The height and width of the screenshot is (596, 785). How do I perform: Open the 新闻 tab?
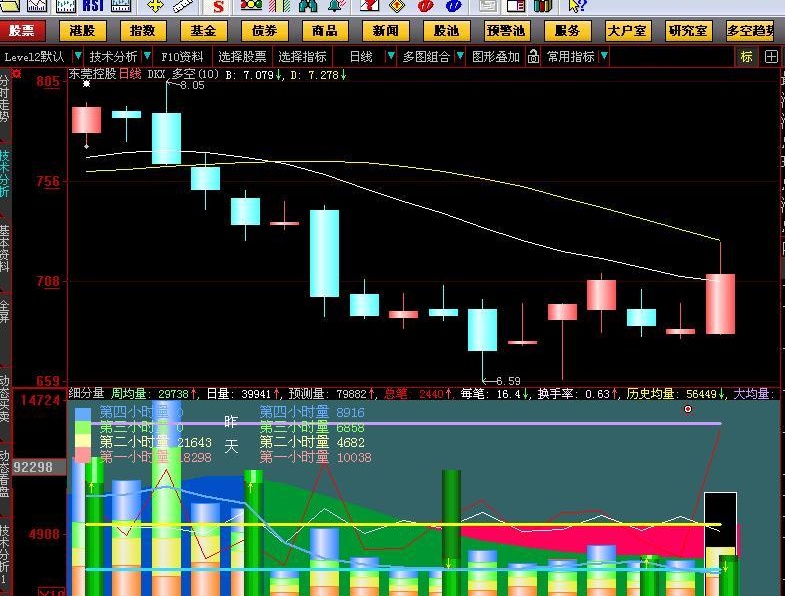(385, 31)
